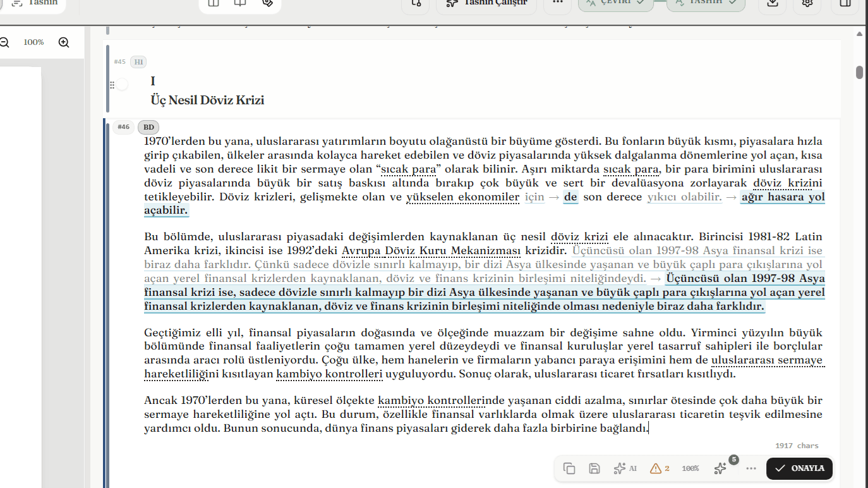Viewport: 868px width, 488px height.
Task: Approve the segment with ONAYLA button
Action: (799, 468)
